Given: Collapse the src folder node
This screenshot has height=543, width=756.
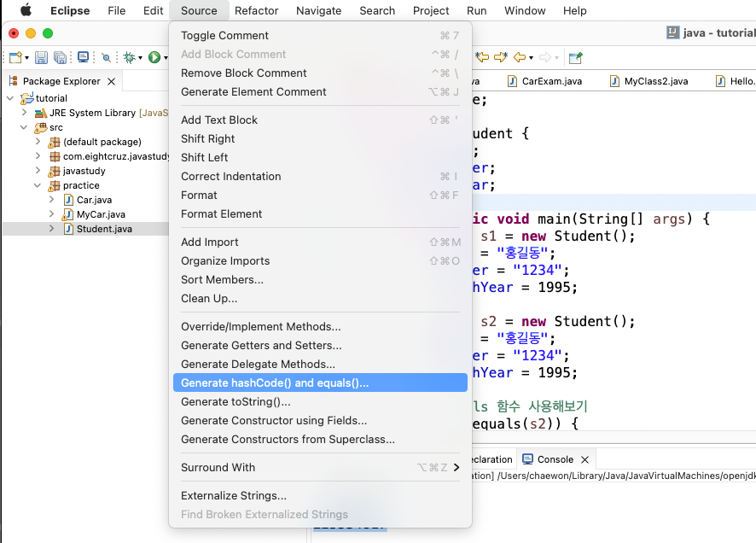Looking at the screenshot, I should (24, 127).
